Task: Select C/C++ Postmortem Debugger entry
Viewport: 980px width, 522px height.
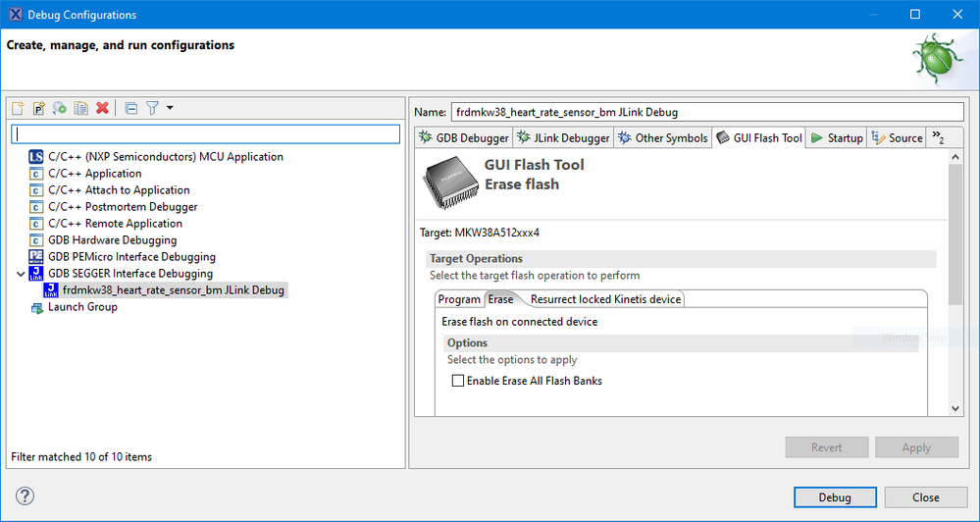Action: [123, 207]
